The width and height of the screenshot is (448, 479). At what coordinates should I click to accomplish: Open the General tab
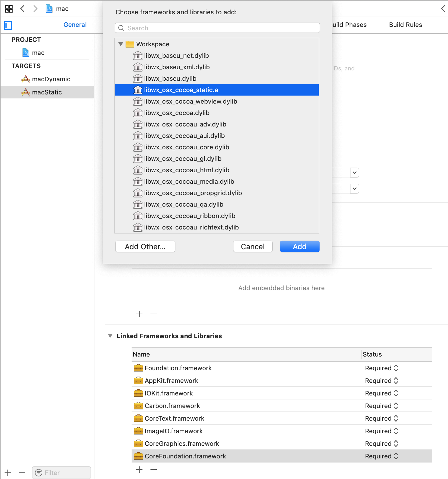75,25
